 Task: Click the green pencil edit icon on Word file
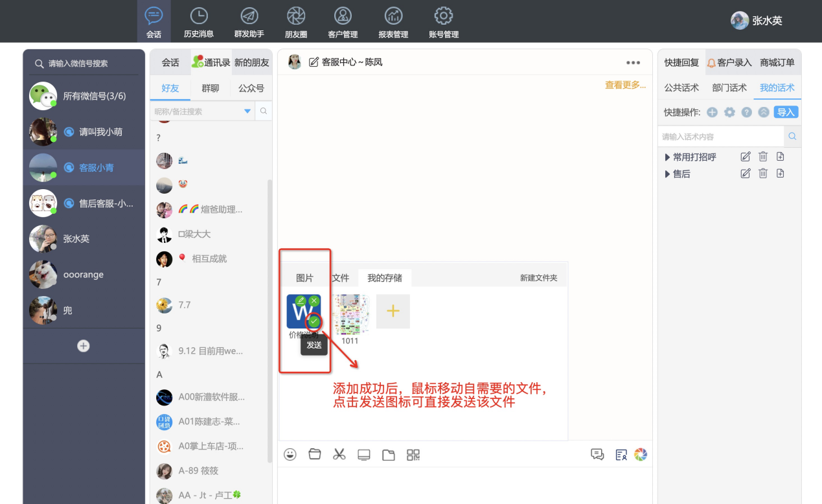(301, 301)
